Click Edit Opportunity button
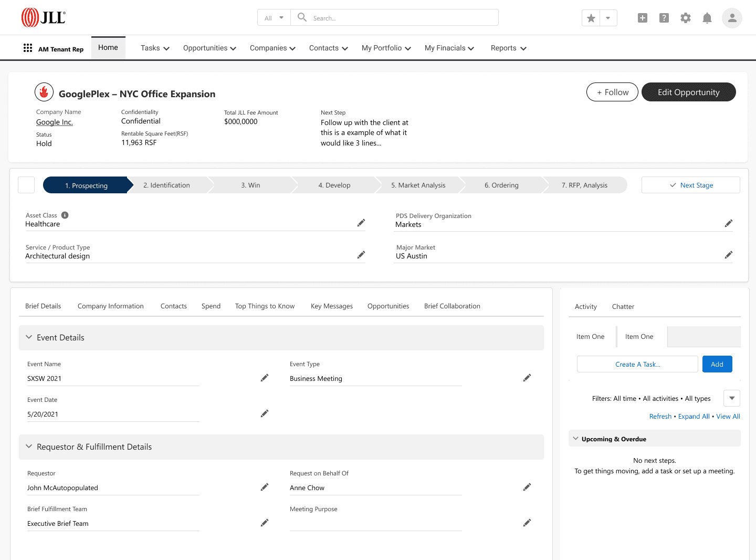This screenshot has height=560, width=756. click(x=689, y=92)
